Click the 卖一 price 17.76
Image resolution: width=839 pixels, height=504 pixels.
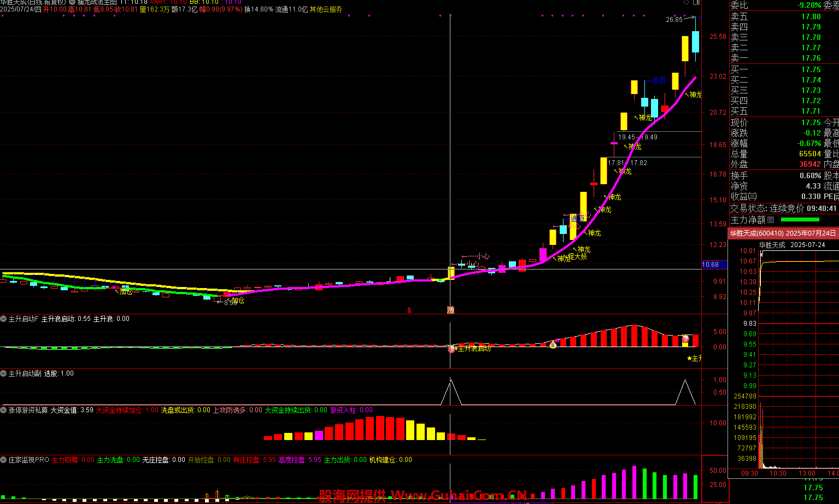(811, 58)
